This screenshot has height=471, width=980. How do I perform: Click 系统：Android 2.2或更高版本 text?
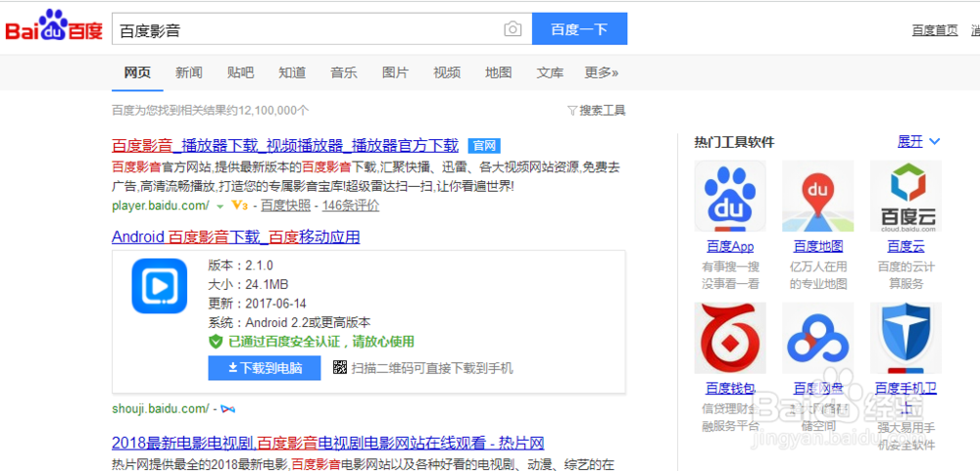[289, 323]
